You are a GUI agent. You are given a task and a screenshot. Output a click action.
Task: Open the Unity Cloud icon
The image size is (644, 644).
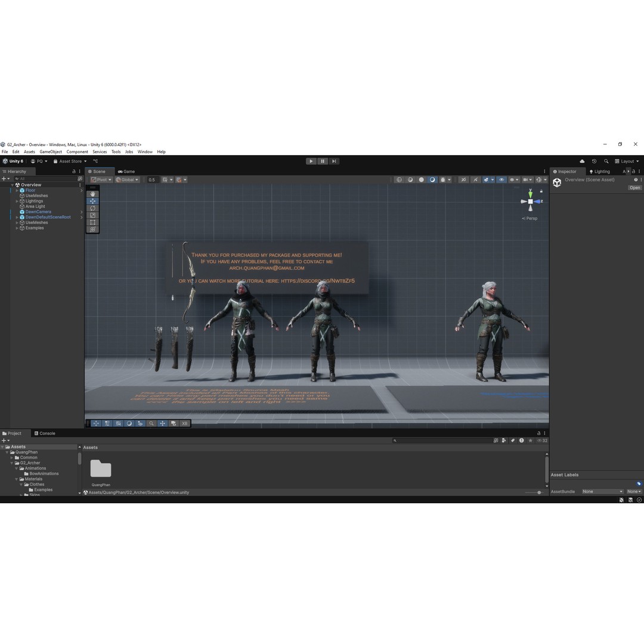(582, 162)
